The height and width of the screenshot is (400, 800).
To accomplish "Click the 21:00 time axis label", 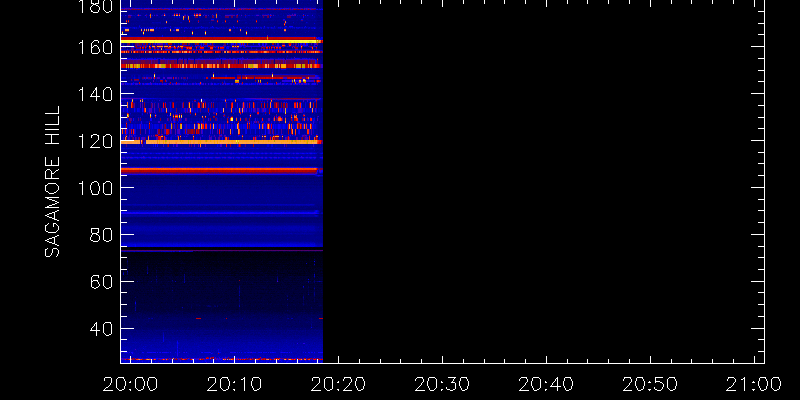I will [754, 384].
